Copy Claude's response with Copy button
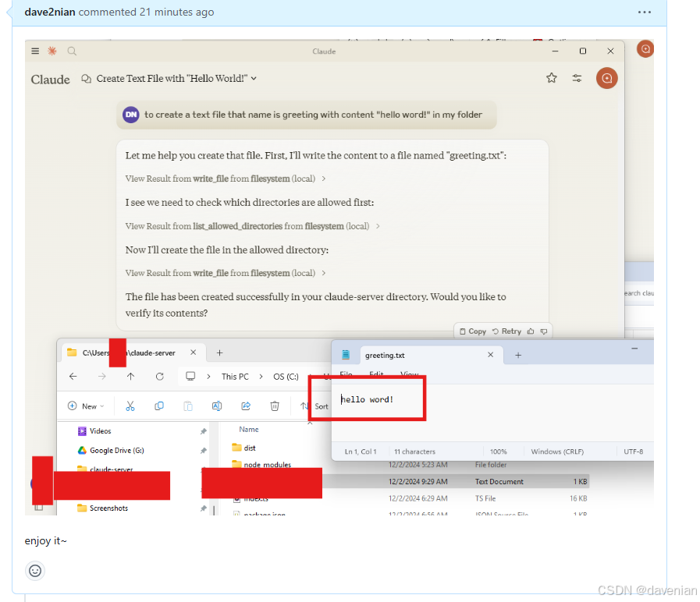The image size is (700, 602). coord(473,331)
